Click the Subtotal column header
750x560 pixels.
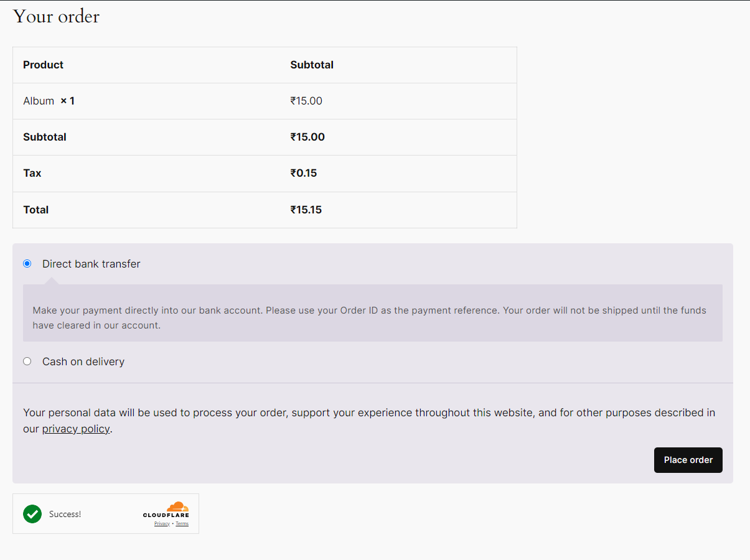click(x=311, y=65)
